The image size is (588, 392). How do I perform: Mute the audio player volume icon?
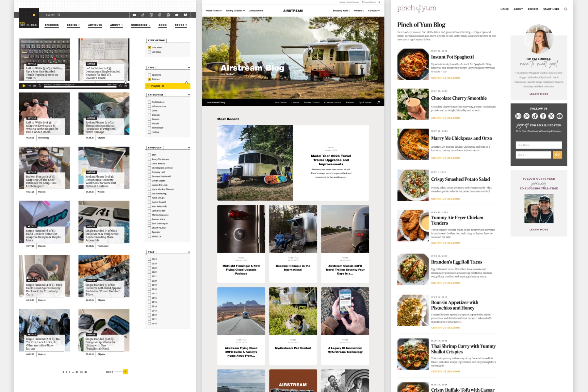click(29, 86)
